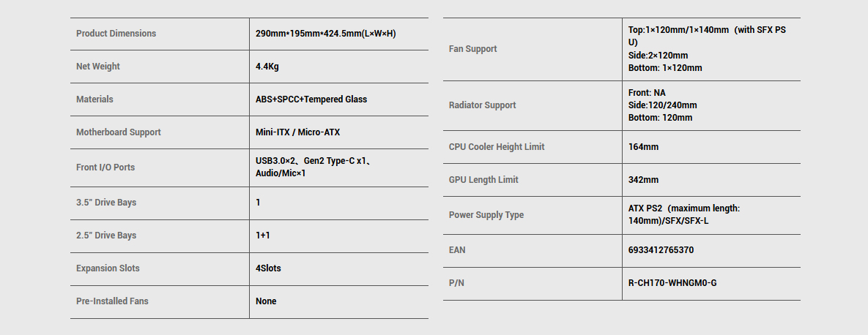Select the EAN number 6933412765370
The image size is (868, 335).
pyautogui.click(x=661, y=250)
